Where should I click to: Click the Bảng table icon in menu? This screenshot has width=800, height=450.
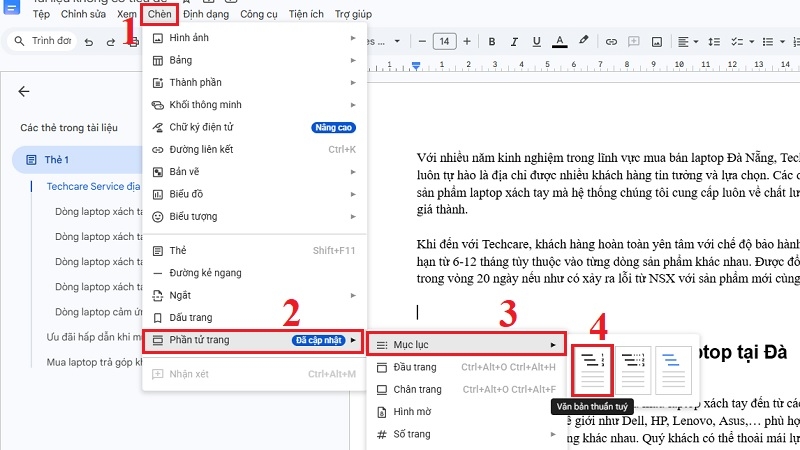pos(158,61)
